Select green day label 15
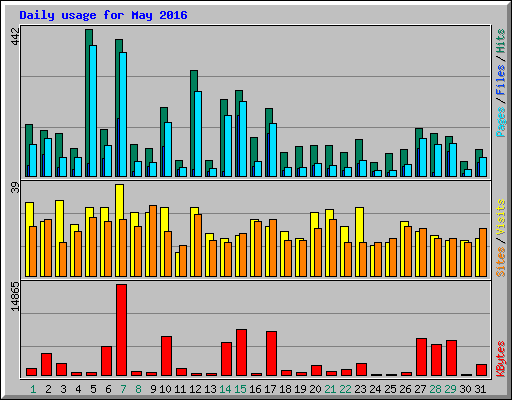512x400 pixels. tap(240, 389)
